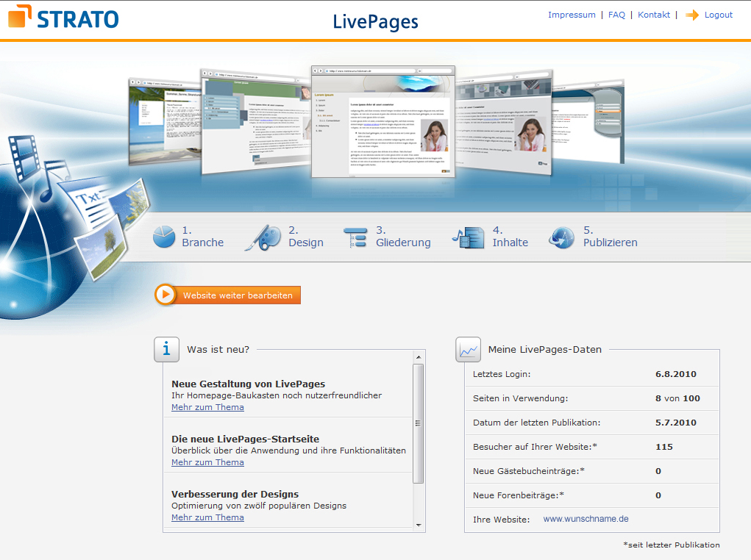Screen dimensions: 751x560
Task: Click the news list scrollbar thumb
Action: pos(418,423)
